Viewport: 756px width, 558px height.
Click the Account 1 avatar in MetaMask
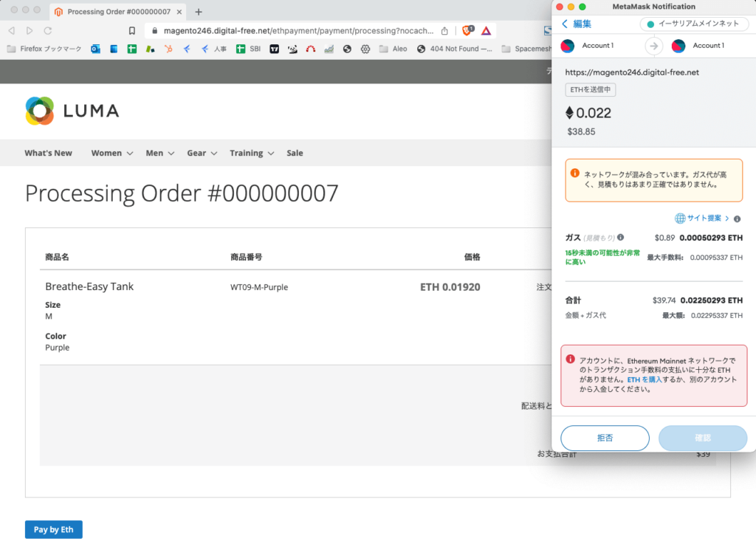point(567,45)
